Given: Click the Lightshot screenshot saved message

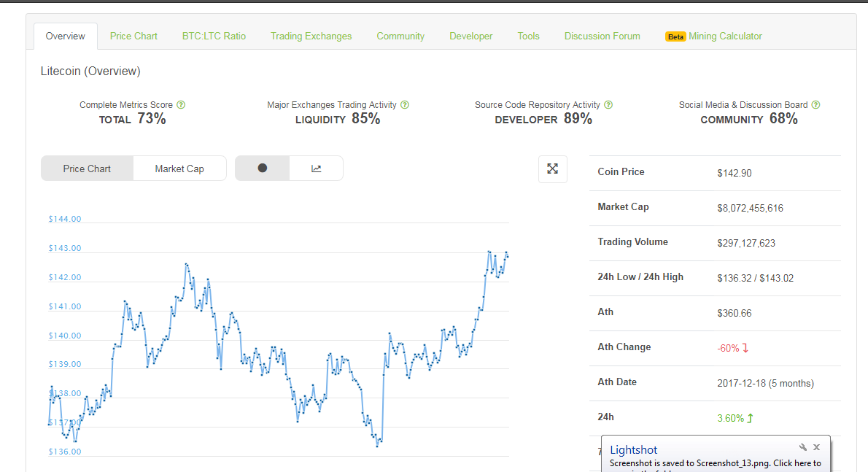Looking at the screenshot, I should click(x=716, y=463).
